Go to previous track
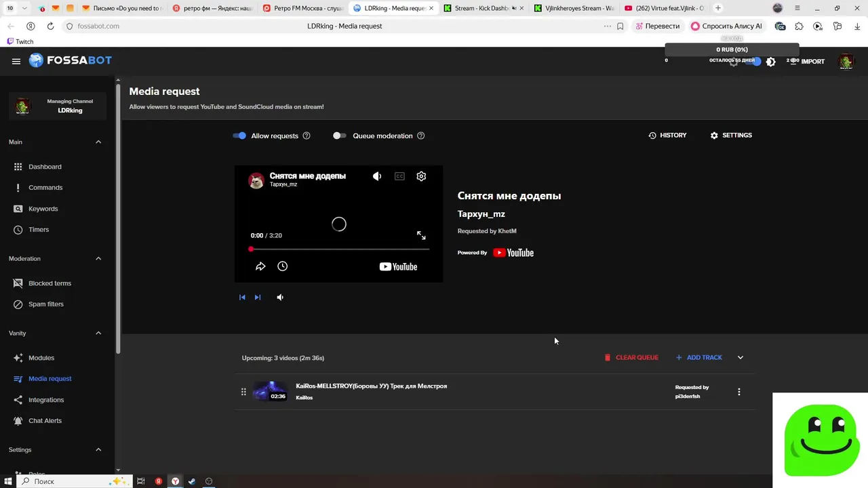Viewport: 868px width, 488px height. (x=242, y=298)
